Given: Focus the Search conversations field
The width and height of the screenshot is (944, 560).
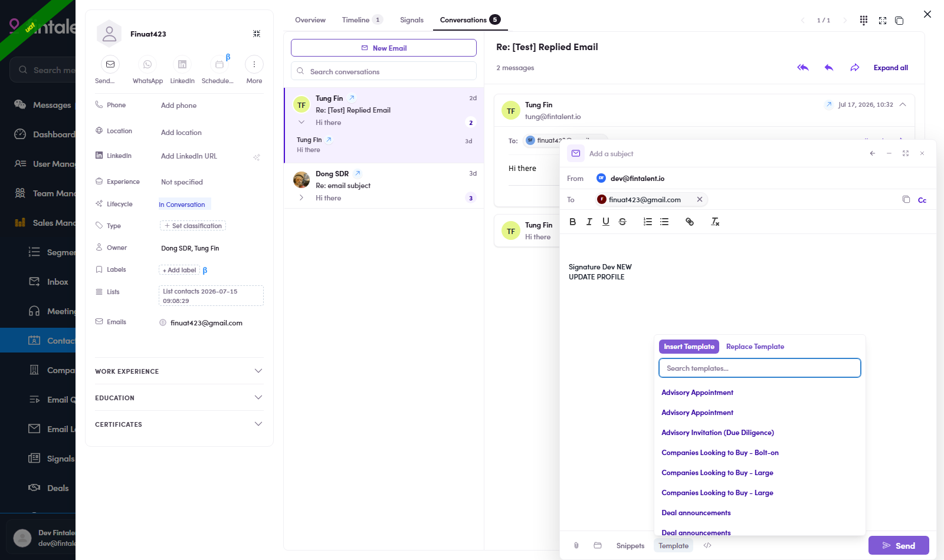Looking at the screenshot, I should tap(383, 71).
